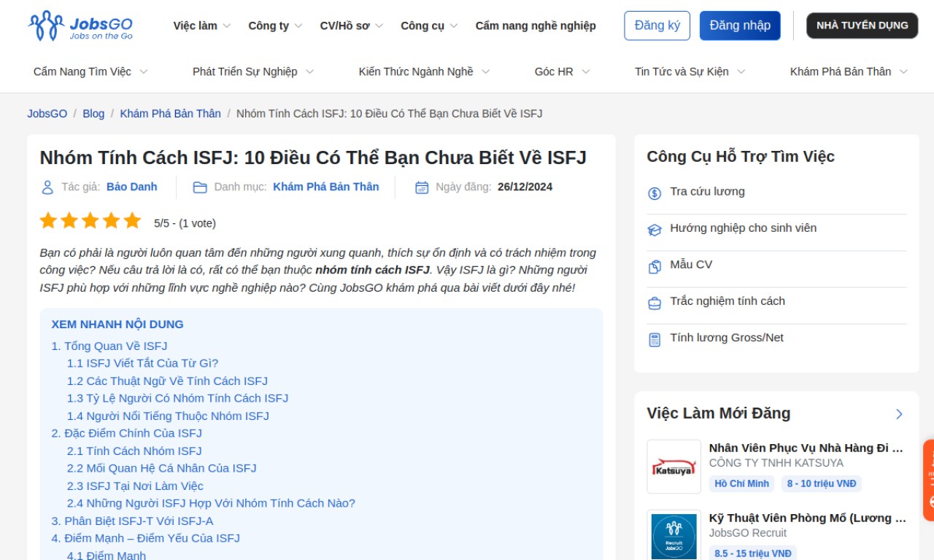This screenshot has height=560, width=934.
Task: Click the Mẫu CV document icon
Action: click(655, 266)
